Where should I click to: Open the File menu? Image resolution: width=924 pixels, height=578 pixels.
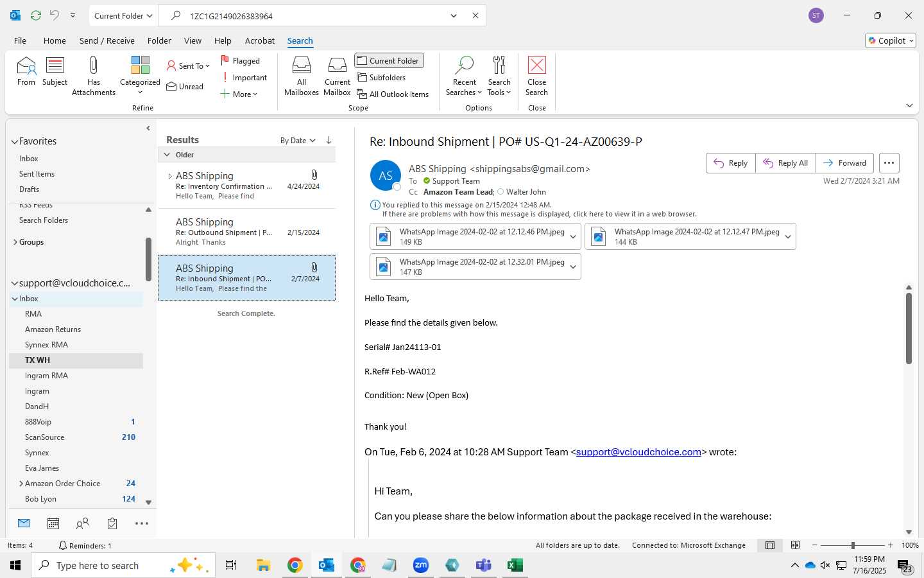(20, 40)
